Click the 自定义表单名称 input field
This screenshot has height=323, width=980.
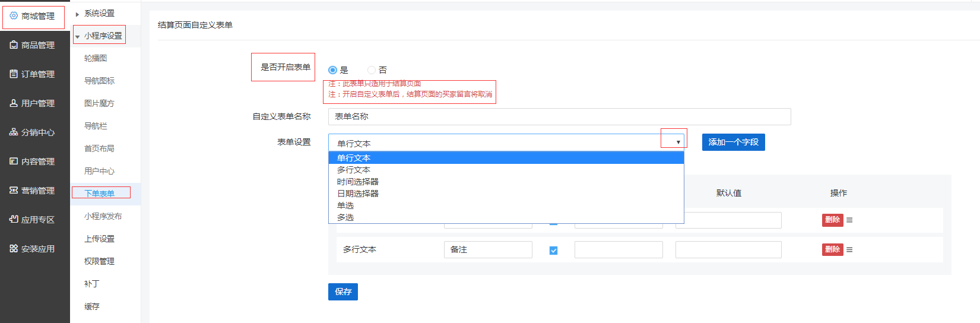pos(559,117)
